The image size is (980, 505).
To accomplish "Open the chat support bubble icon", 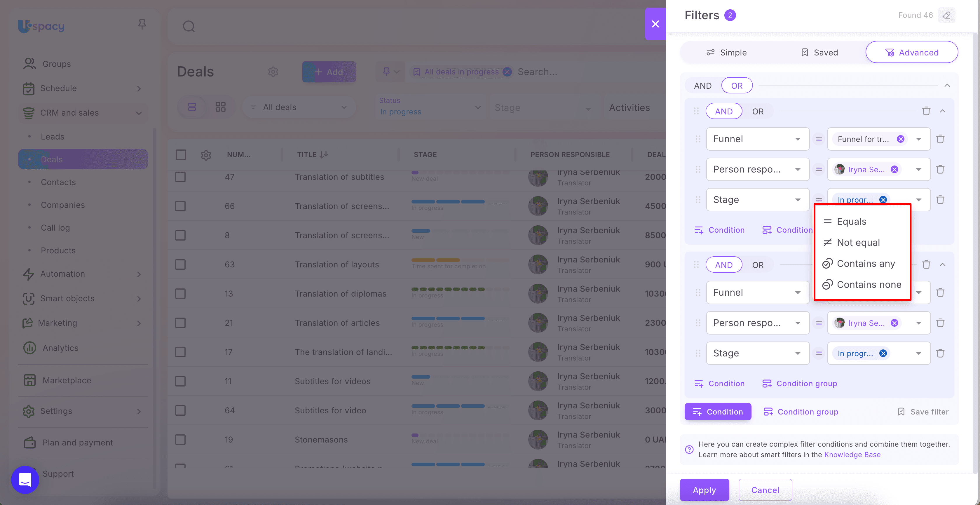I will 25,480.
